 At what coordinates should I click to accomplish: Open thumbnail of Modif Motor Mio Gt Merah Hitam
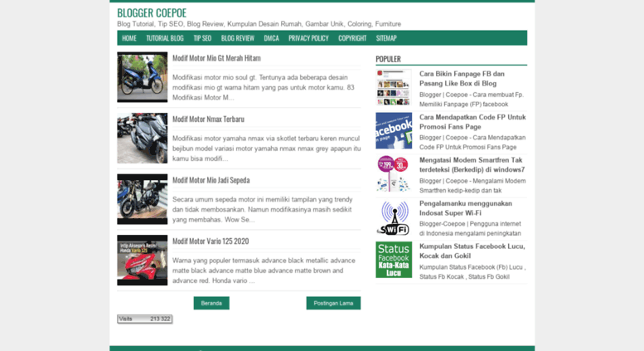click(142, 77)
